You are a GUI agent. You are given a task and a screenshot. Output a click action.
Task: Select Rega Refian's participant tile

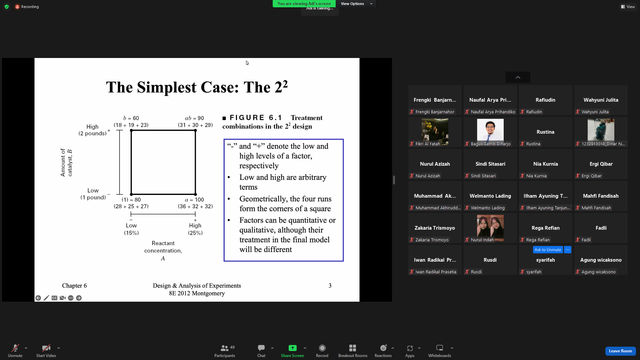click(546, 229)
